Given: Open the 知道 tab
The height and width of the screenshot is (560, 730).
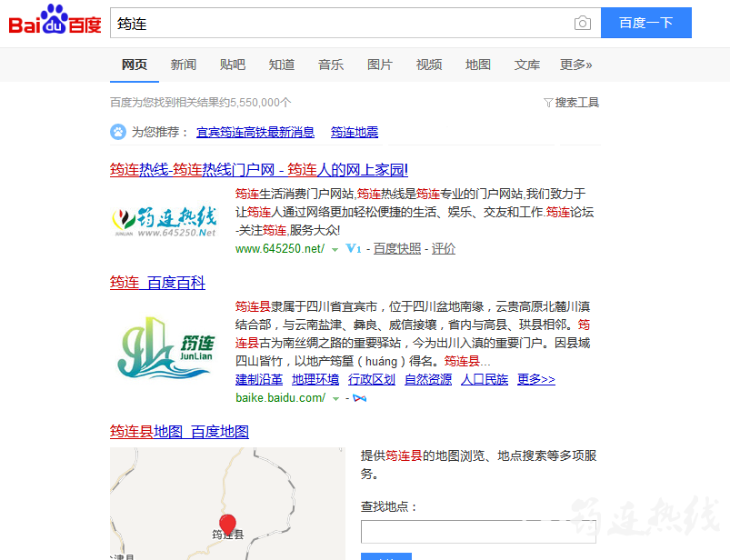Looking at the screenshot, I should [282, 65].
